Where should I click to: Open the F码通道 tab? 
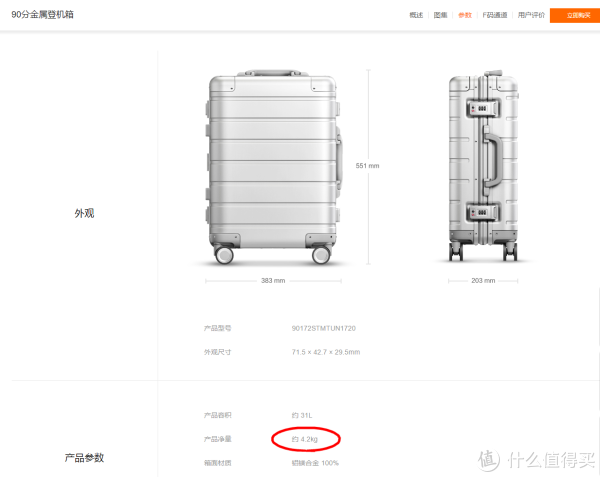point(495,15)
